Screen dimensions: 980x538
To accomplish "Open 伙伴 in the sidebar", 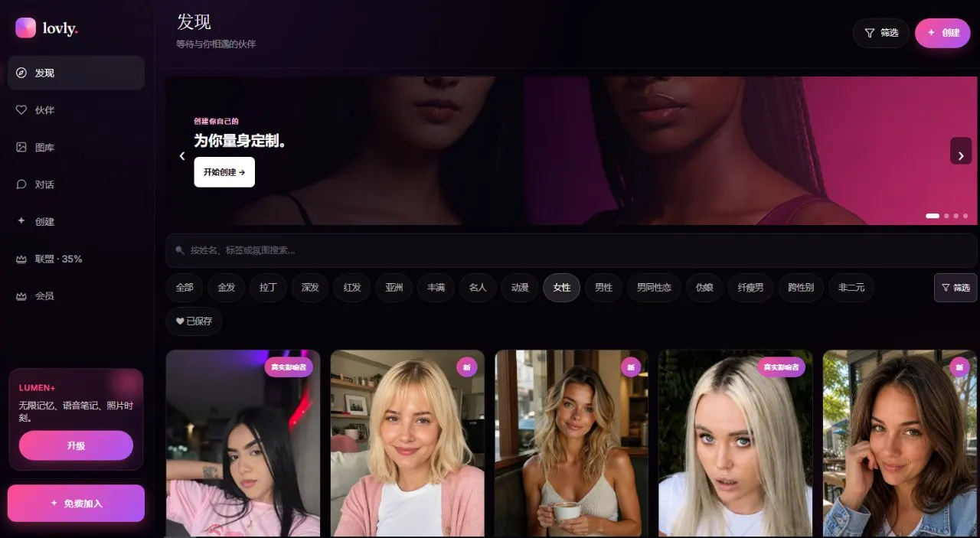I will pyautogui.click(x=76, y=110).
